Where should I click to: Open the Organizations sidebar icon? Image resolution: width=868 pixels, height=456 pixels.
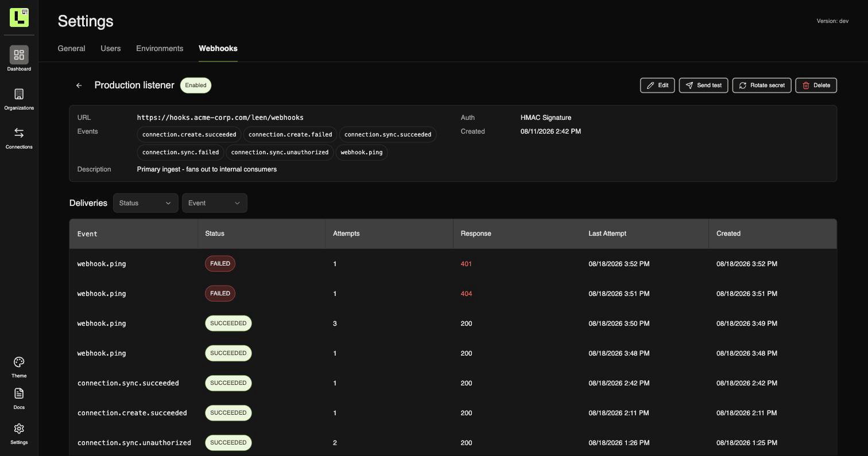point(19,94)
